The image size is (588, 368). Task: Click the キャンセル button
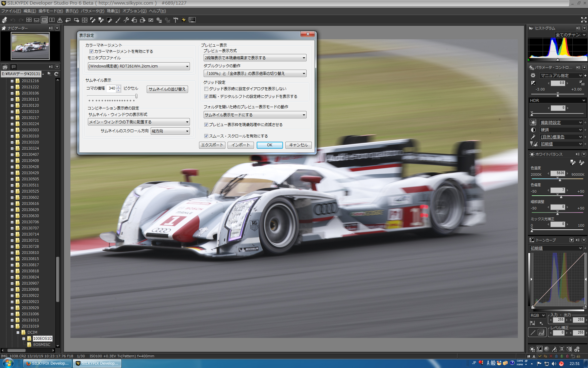point(299,145)
